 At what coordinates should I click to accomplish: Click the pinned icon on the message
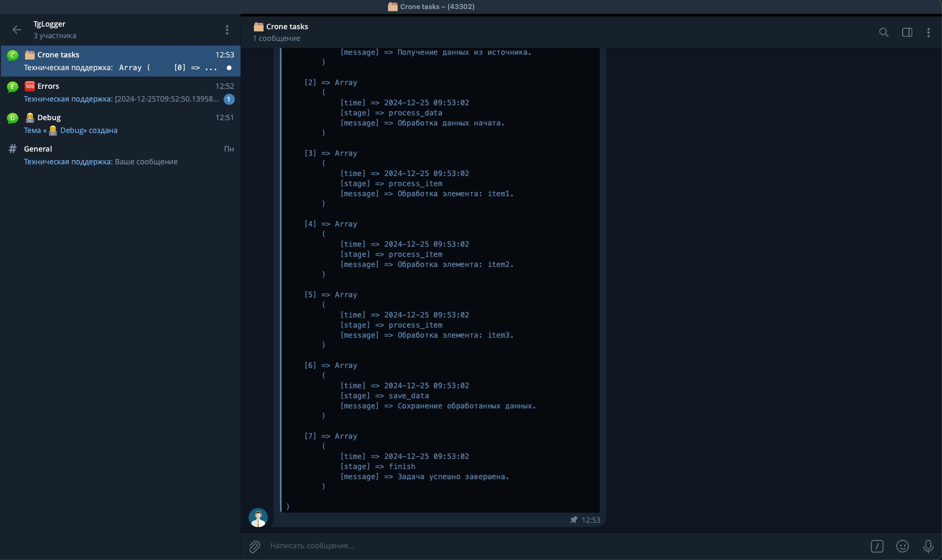pos(574,520)
